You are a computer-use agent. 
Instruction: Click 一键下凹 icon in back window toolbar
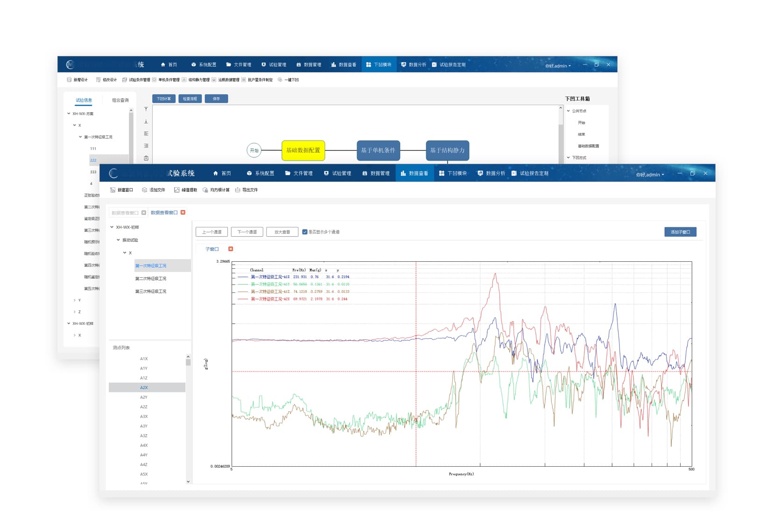click(x=280, y=80)
